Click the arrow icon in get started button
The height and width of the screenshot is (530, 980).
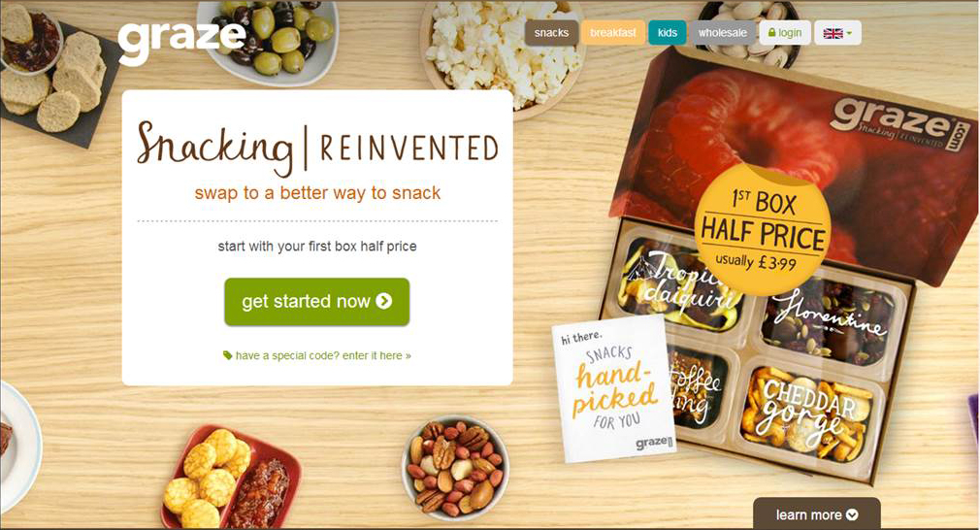click(383, 301)
